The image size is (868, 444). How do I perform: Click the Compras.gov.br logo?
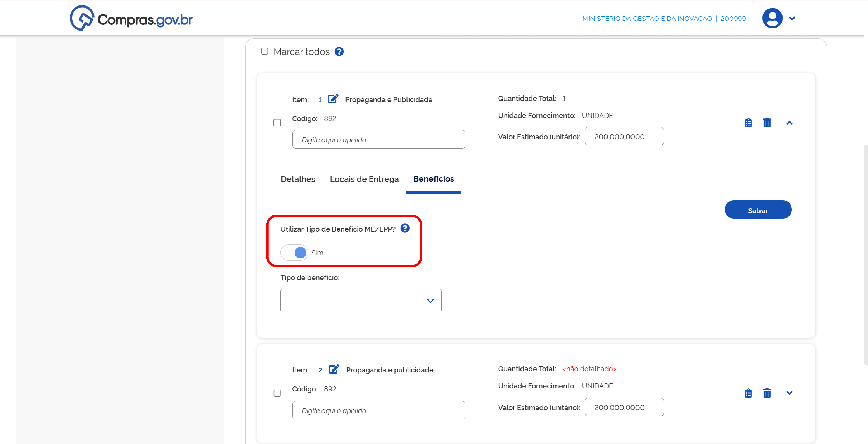tap(131, 19)
